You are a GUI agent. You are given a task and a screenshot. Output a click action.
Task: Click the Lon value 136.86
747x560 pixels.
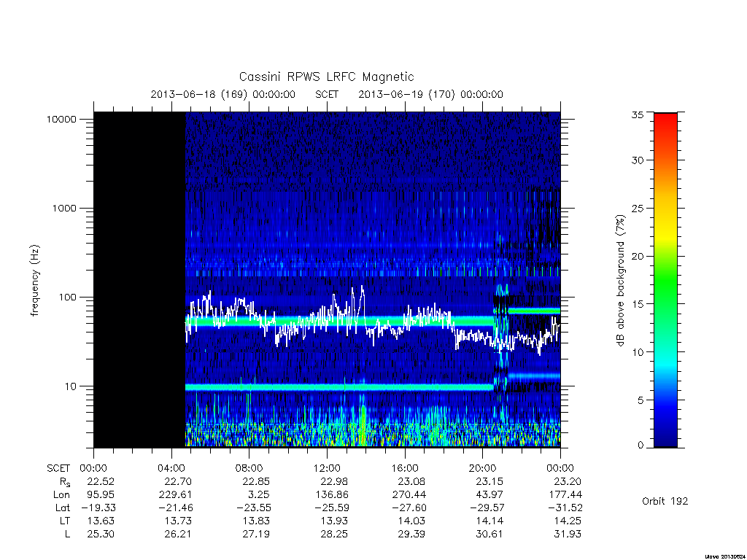[x=332, y=495]
